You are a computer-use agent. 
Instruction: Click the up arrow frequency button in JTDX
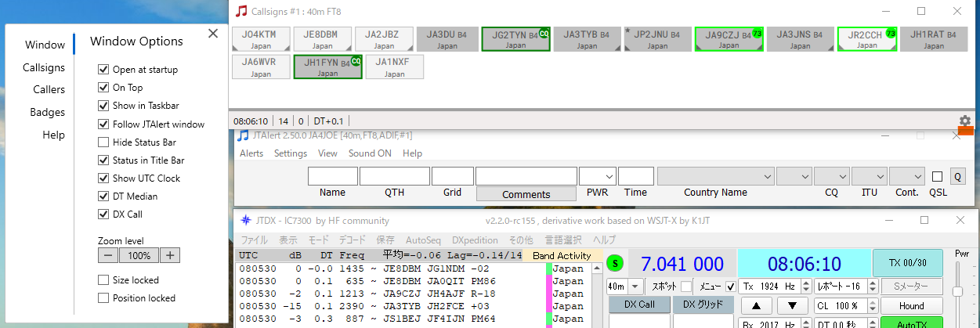point(756,305)
